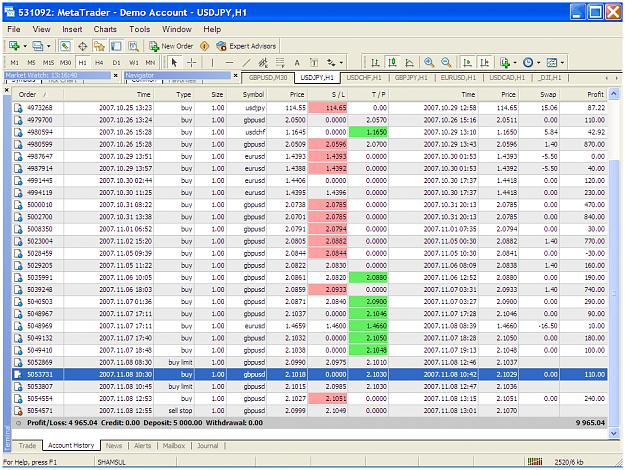The image size is (625, 470).
Task: Open the Strategy Tester magnifier icon
Action: 133,46
